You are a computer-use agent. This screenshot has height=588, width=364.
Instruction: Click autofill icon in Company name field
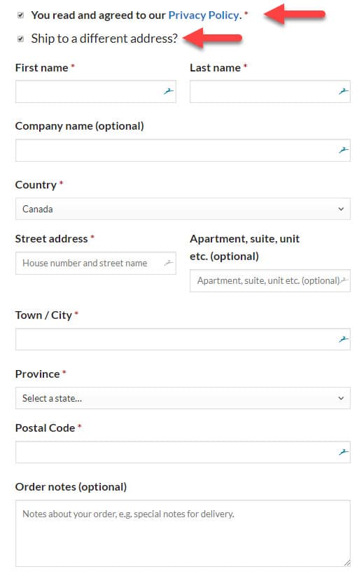[x=344, y=150]
